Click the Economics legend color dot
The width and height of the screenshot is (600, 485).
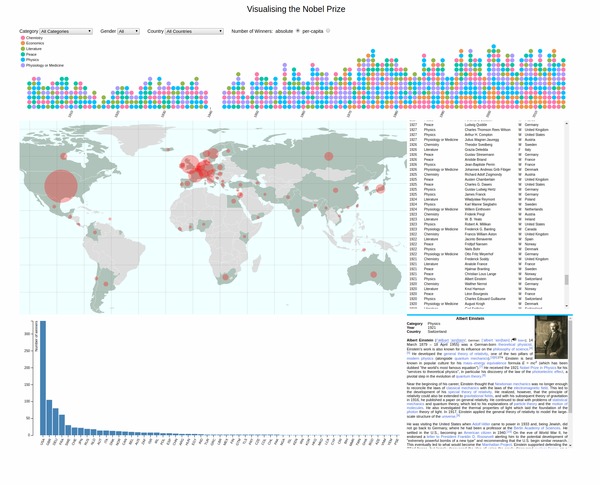click(22, 43)
